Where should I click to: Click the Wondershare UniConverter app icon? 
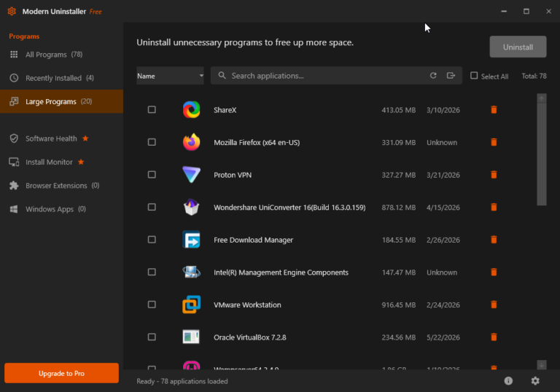[192, 207]
